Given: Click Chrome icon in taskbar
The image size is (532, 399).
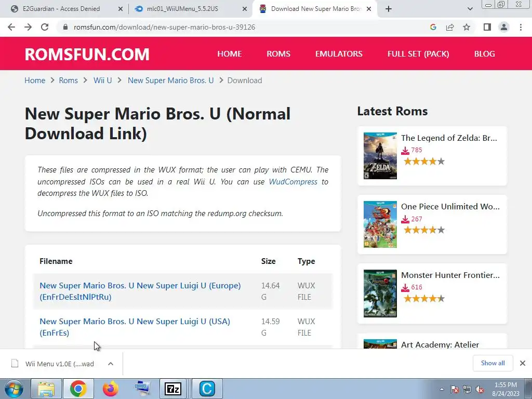Looking at the screenshot, I should pos(78,389).
